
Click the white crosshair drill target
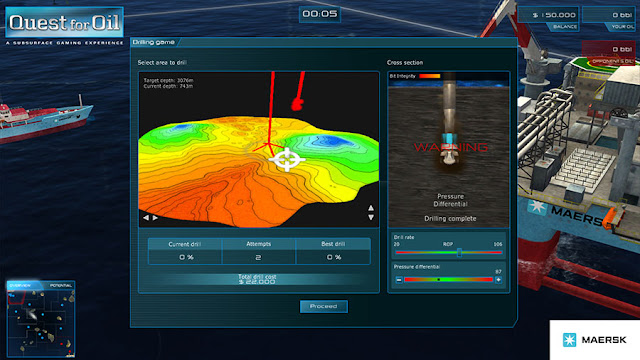coord(287,160)
